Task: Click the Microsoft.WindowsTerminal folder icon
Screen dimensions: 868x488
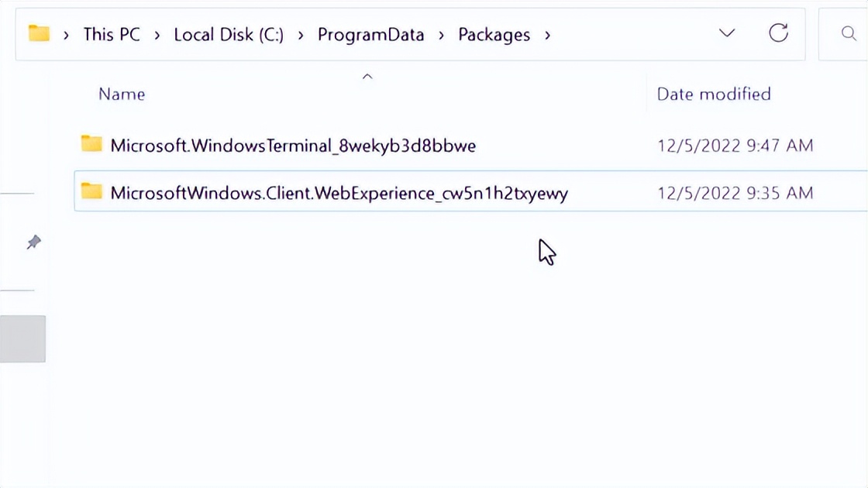Action: coord(92,145)
